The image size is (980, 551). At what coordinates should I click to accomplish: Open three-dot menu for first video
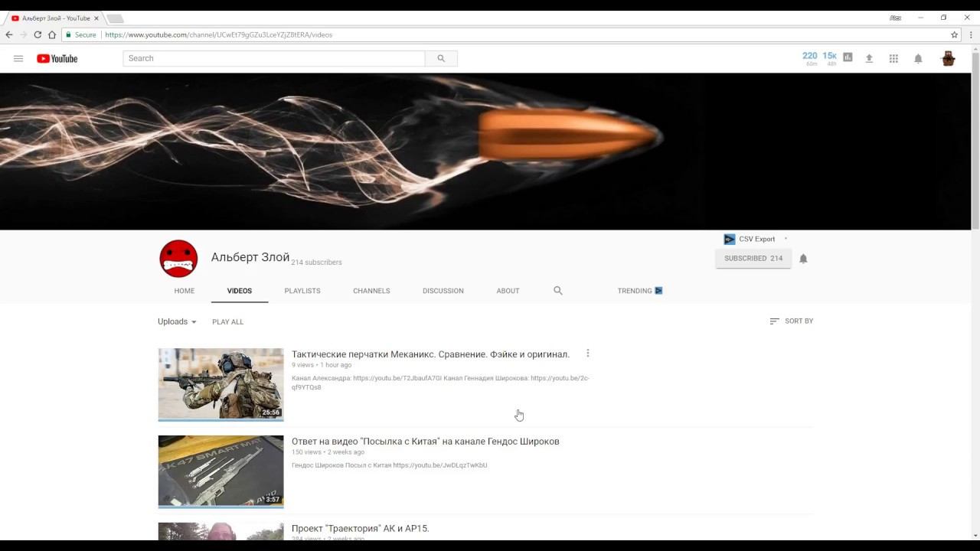(x=588, y=354)
